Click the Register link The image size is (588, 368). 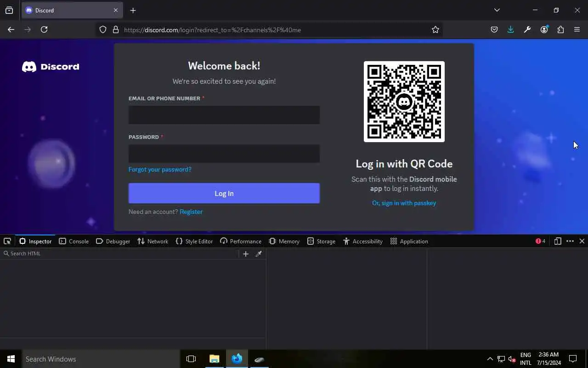coord(191,212)
